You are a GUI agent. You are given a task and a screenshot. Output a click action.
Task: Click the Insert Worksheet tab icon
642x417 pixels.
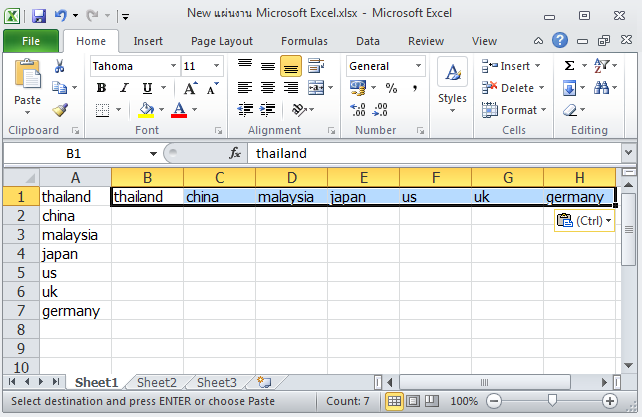tap(264, 382)
